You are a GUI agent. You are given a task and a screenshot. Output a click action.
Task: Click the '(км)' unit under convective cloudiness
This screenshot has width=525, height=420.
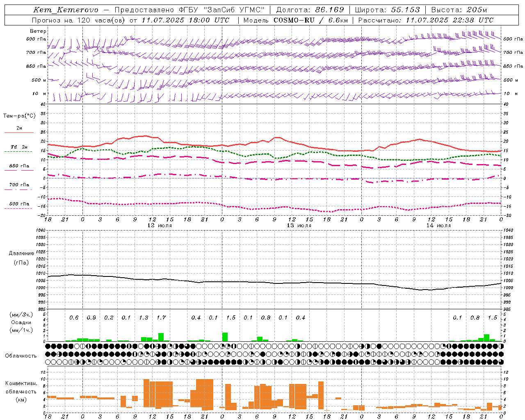[x=21, y=399]
